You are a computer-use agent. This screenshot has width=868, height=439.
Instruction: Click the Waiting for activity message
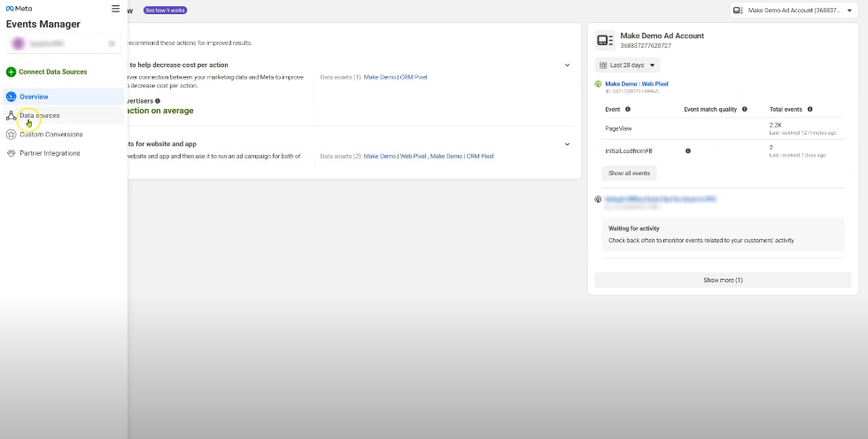click(x=723, y=235)
